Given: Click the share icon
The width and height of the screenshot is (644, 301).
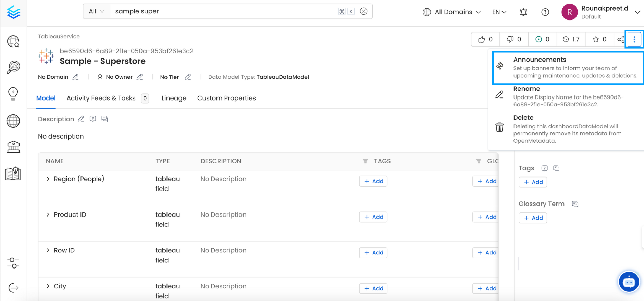Looking at the screenshot, I should 620,39.
